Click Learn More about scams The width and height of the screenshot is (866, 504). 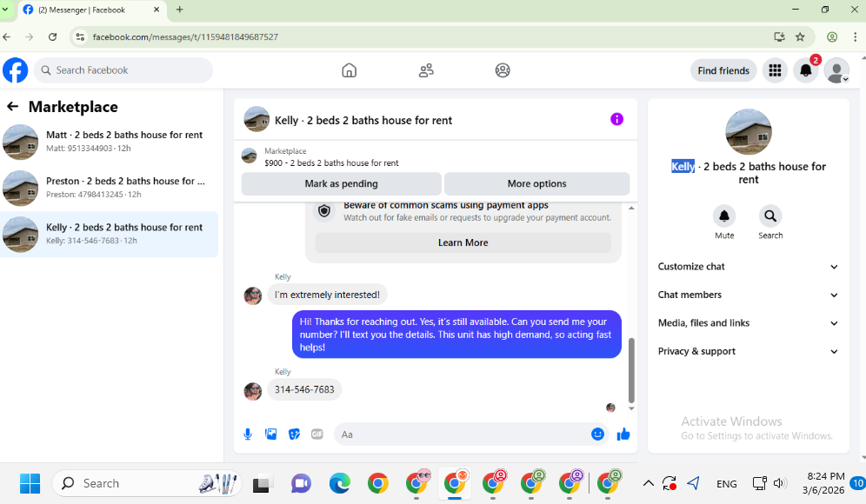click(463, 243)
